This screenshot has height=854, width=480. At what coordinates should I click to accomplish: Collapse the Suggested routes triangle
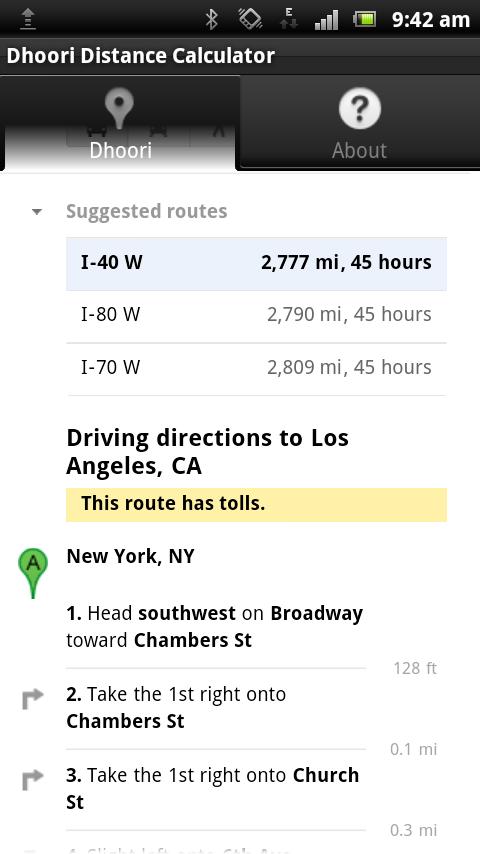pyautogui.click(x=37, y=212)
